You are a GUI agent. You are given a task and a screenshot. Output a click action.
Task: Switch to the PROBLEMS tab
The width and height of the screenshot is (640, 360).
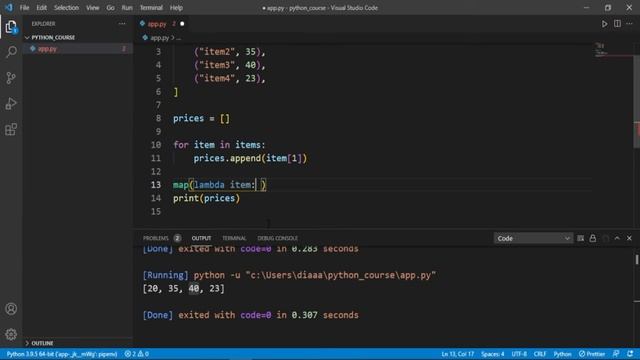click(162, 238)
